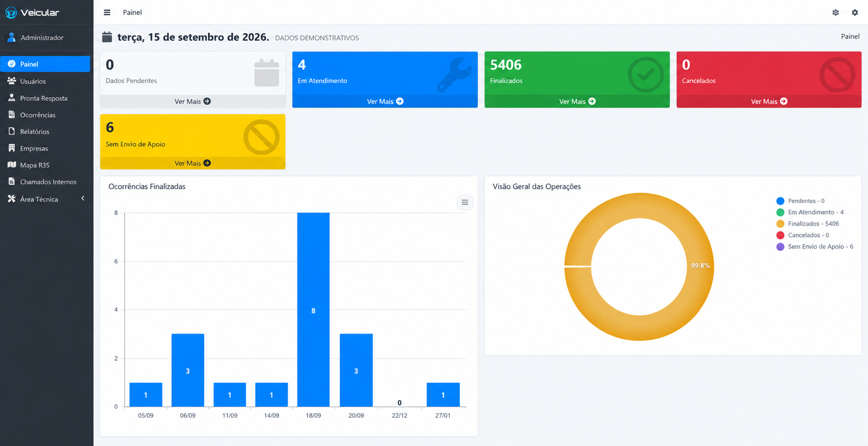Expand the Área Técnica submenu
The image size is (868, 446).
(45, 199)
